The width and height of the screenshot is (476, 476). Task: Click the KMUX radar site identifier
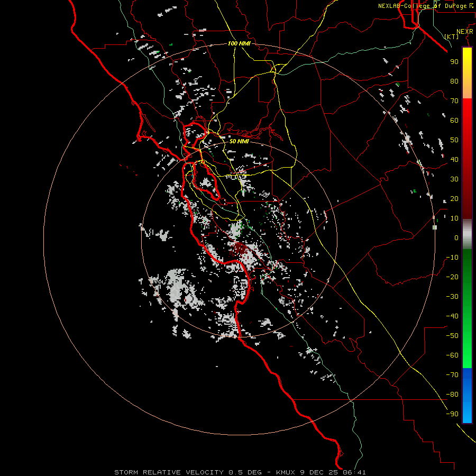pos(287,472)
